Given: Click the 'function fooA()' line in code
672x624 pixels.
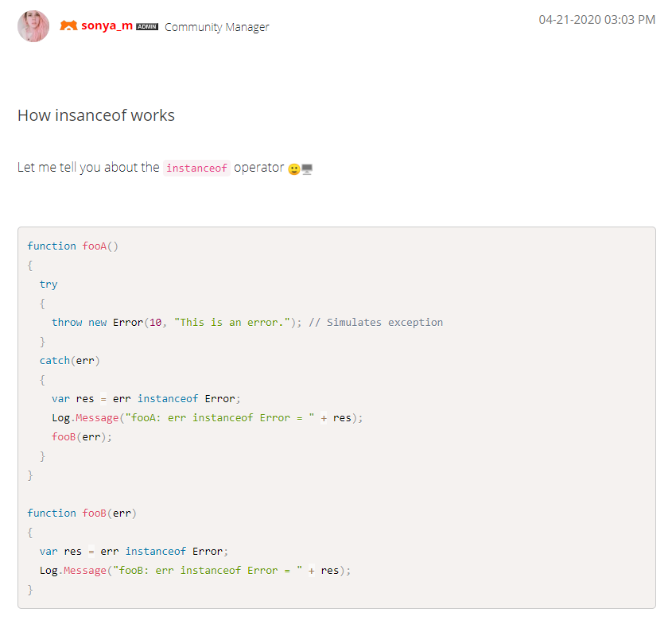Looking at the screenshot, I should (72, 246).
